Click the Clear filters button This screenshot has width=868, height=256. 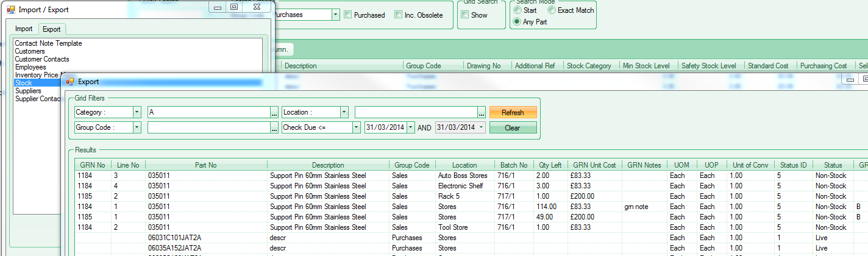point(513,128)
